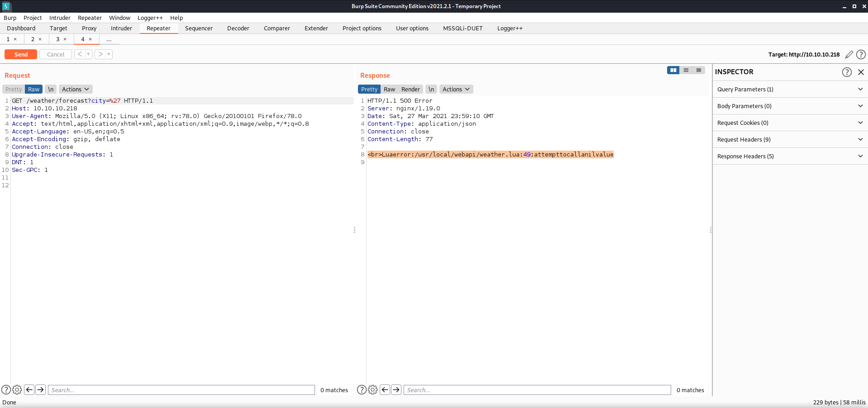Image resolution: width=868 pixels, height=408 pixels.
Task: Open response search settings gear
Action: (372, 389)
